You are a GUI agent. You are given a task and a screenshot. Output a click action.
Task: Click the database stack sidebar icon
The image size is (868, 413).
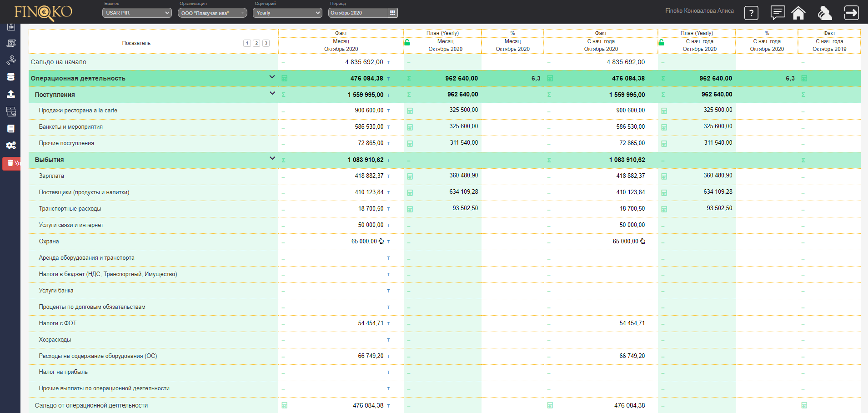pyautogui.click(x=11, y=77)
